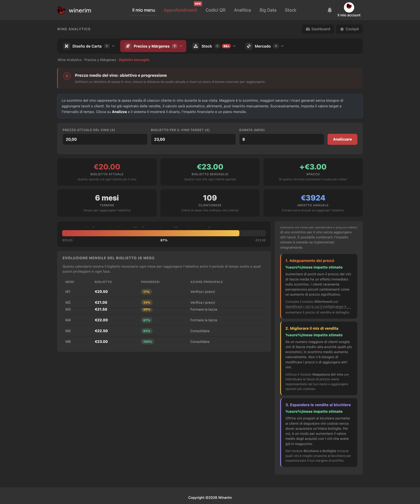Click heading 1. Adeguamento dei prezzi

pyautogui.click(x=310, y=261)
